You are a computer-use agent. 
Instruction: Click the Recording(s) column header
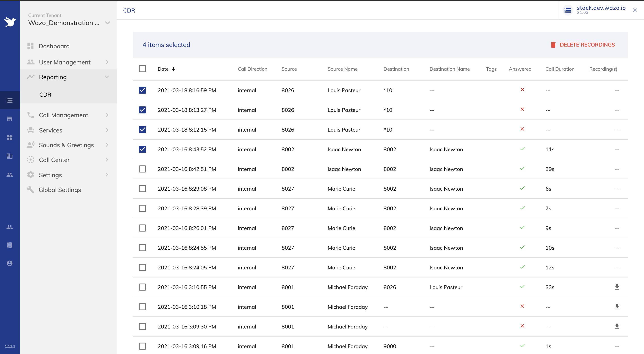coord(603,69)
